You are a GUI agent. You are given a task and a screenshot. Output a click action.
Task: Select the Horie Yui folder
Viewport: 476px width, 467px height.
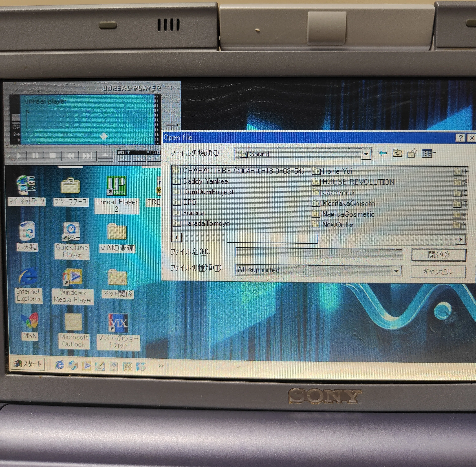pos(332,171)
